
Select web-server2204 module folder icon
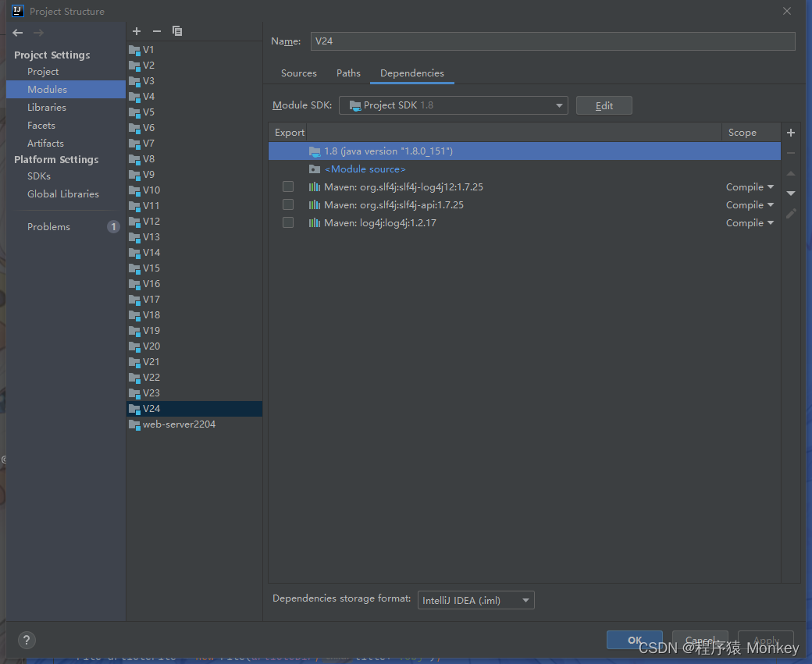134,424
